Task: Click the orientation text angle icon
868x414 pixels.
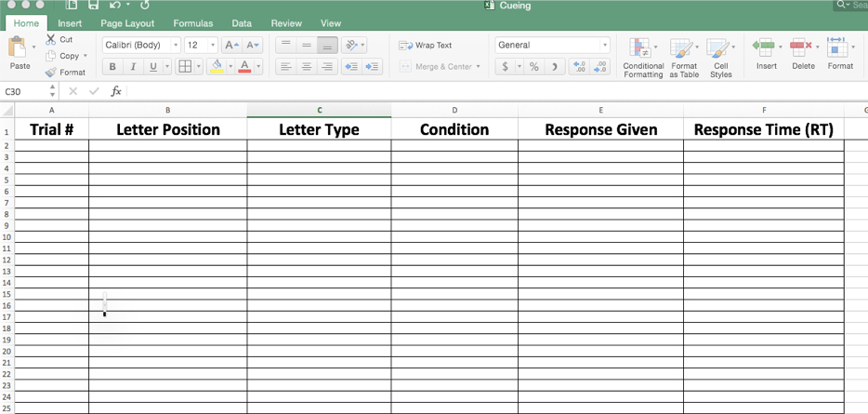Action: pyautogui.click(x=351, y=45)
